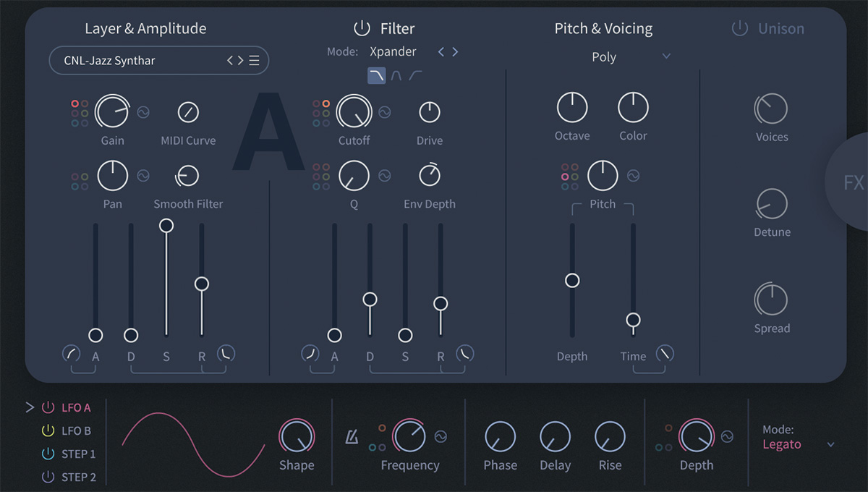
Task: Click the Spread knob
Action: (x=772, y=300)
